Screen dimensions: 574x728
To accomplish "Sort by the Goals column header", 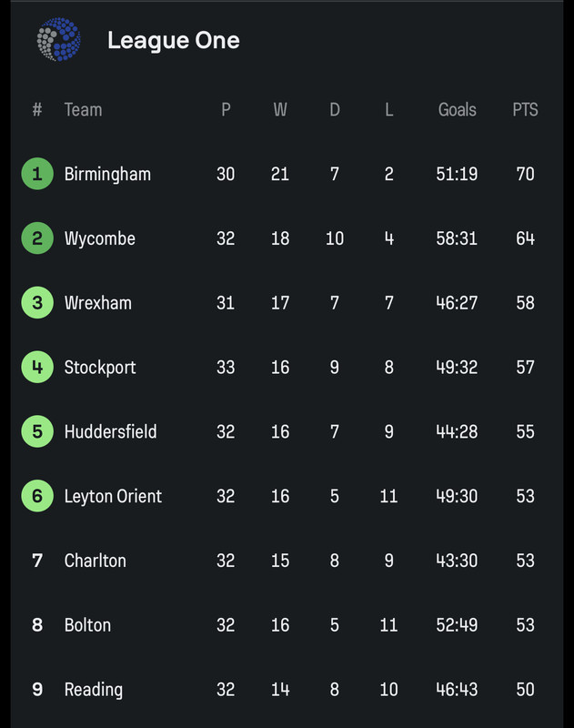I will tap(457, 110).
